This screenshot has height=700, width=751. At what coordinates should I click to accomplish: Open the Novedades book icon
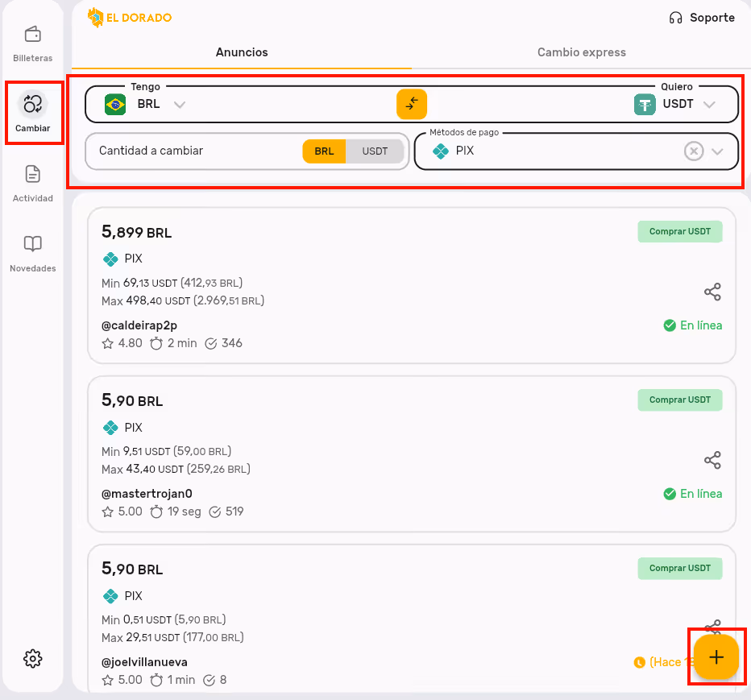[x=32, y=244]
